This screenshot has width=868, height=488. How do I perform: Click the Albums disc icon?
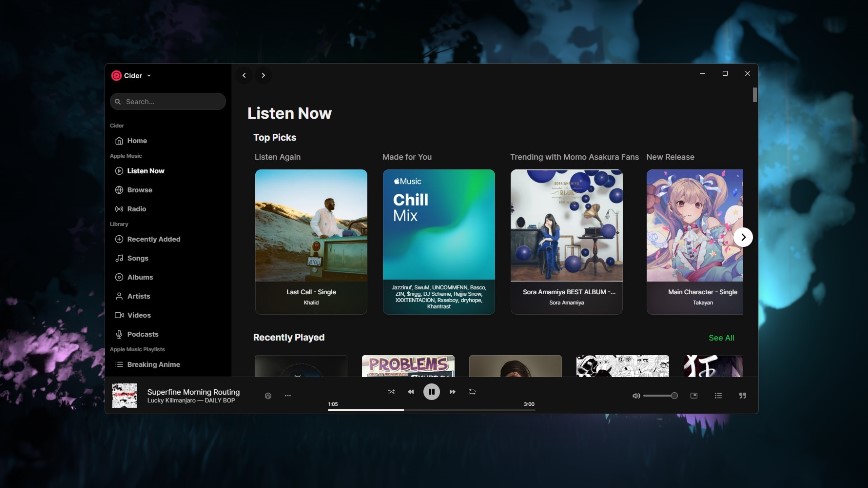coord(118,277)
